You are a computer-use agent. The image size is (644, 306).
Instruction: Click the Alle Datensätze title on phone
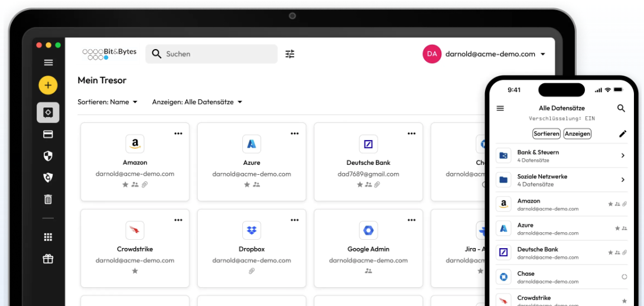click(x=561, y=109)
